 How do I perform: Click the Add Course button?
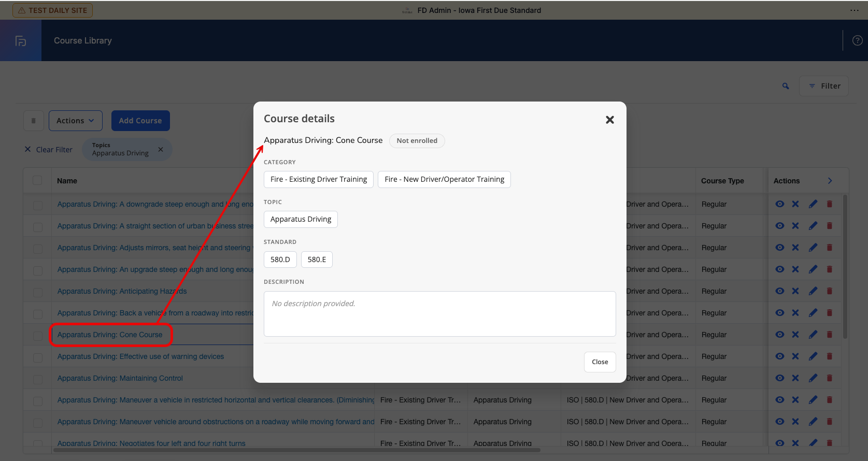[x=140, y=121]
